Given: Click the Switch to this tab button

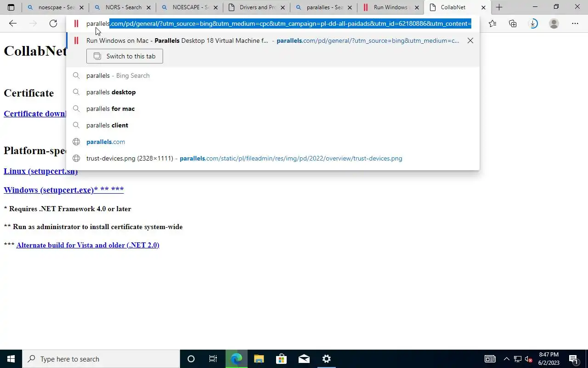Looking at the screenshot, I should point(124,56).
